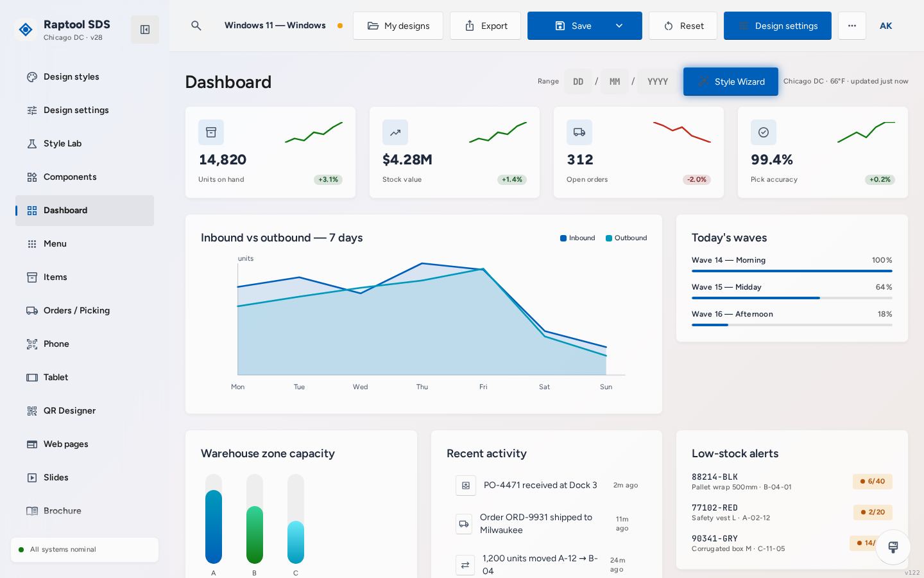Click the Reset button

point(683,26)
